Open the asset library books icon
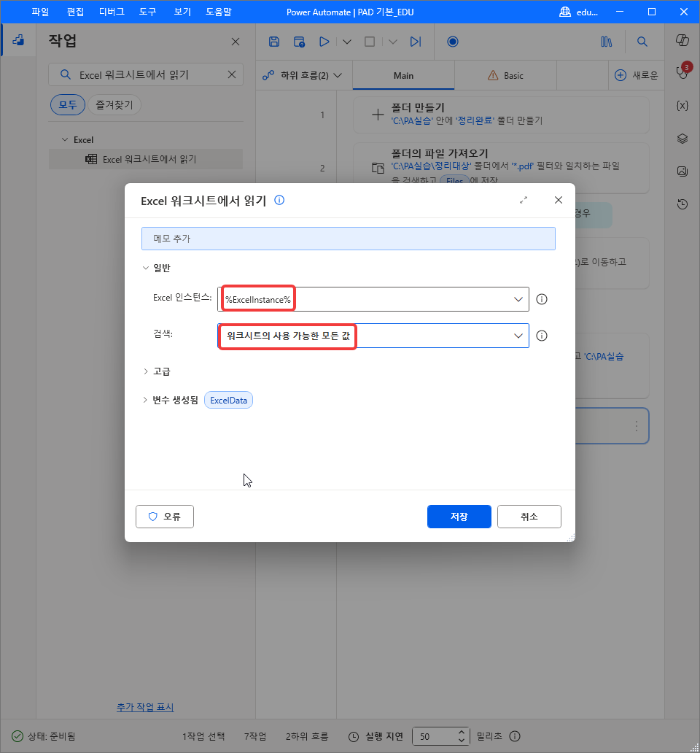This screenshot has height=753, width=700. 607,42
